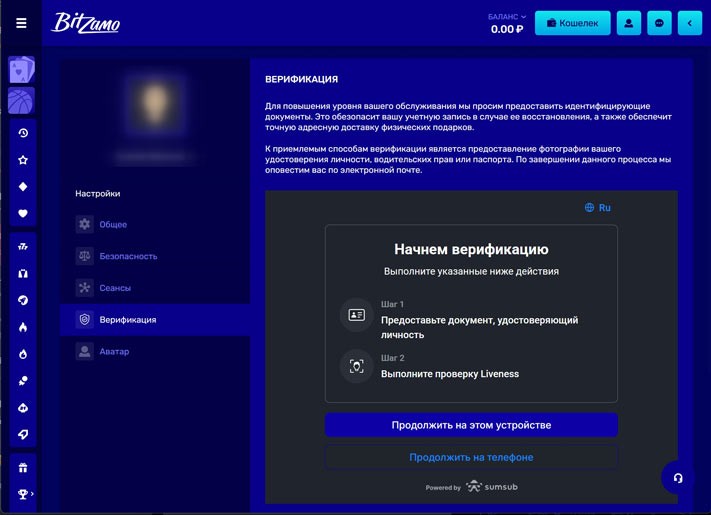This screenshot has width=711, height=515.
Task: Collapse panel with header arrow button
Action: (x=690, y=23)
